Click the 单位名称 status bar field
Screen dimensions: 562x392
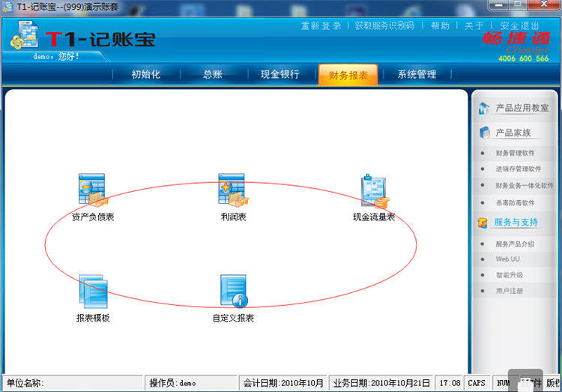tap(73, 383)
